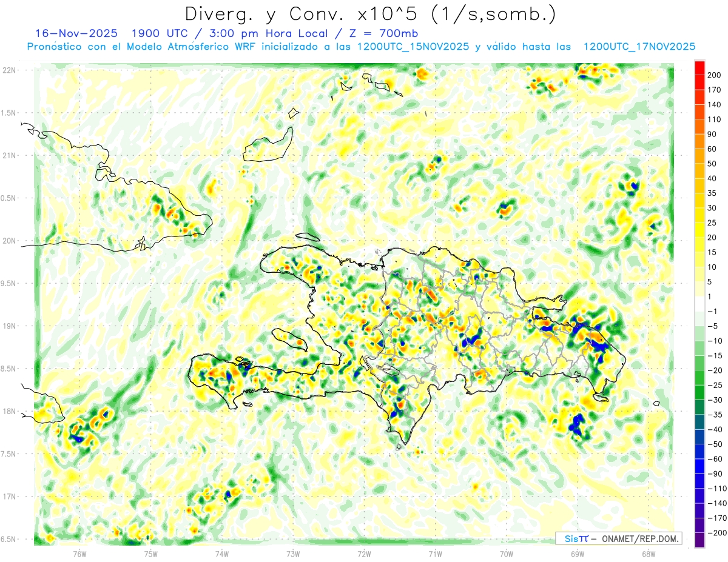Click the WRF model forecast description line

point(361,47)
